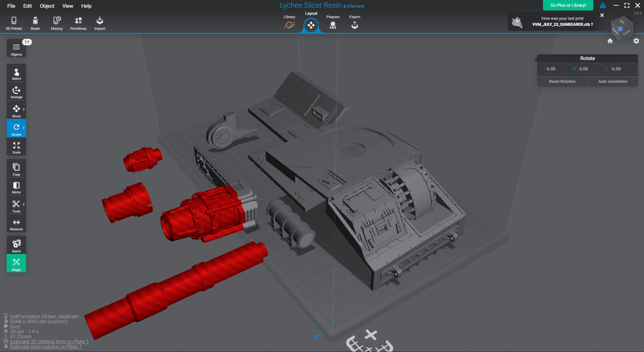This screenshot has height=352, width=644.
Task: Switch to the Export tab
Action: click(x=355, y=22)
